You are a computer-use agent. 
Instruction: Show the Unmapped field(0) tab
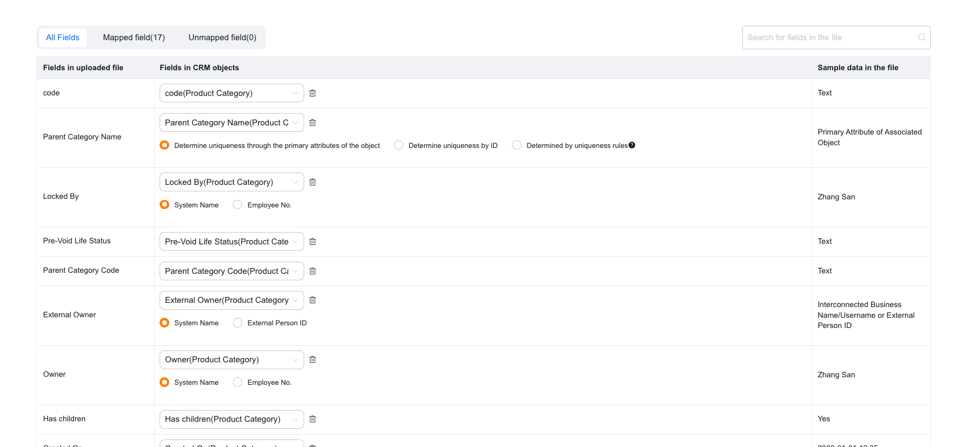[x=222, y=38]
